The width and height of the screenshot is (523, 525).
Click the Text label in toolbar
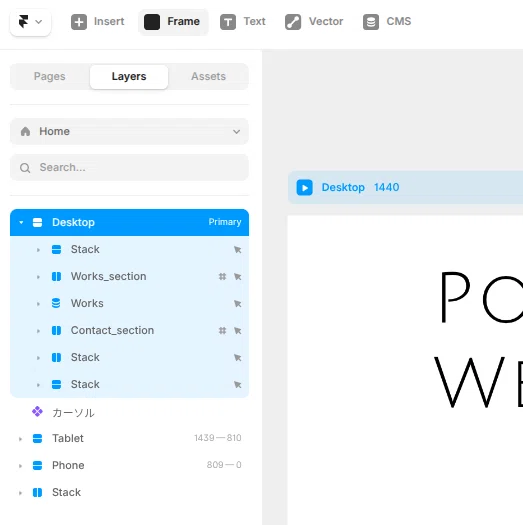pos(254,21)
